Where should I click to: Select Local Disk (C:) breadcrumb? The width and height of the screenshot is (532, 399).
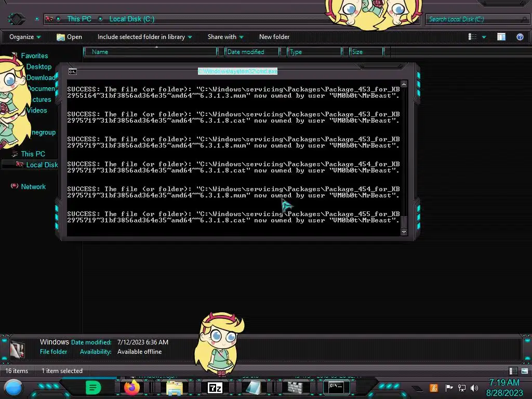point(131,19)
